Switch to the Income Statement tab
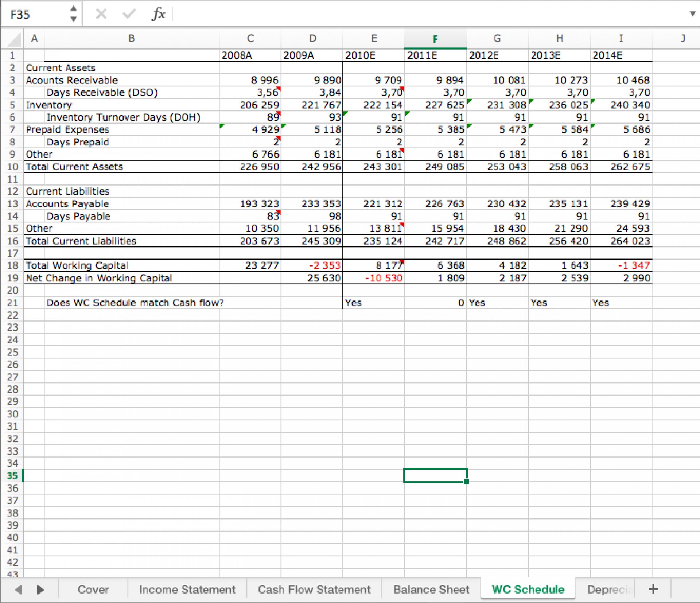This screenshot has height=603, width=700. (x=187, y=589)
